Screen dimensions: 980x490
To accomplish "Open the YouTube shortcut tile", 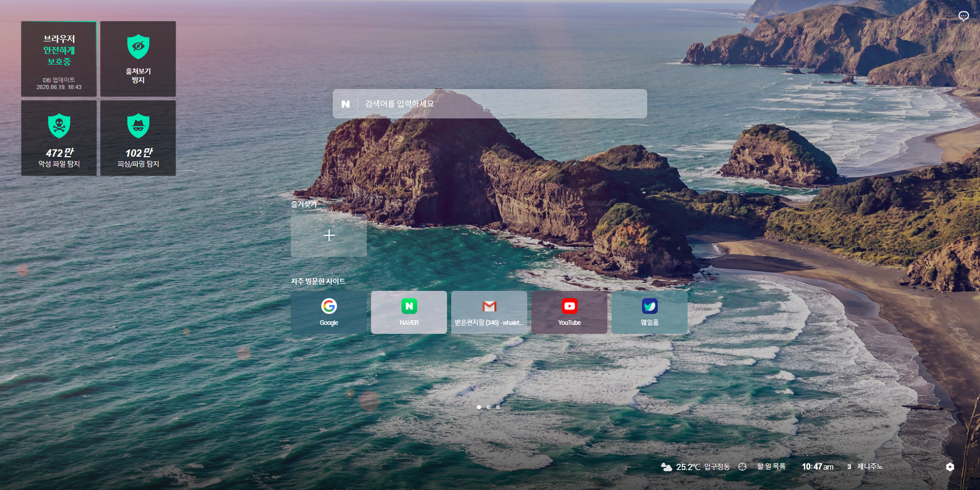I will click(x=569, y=312).
